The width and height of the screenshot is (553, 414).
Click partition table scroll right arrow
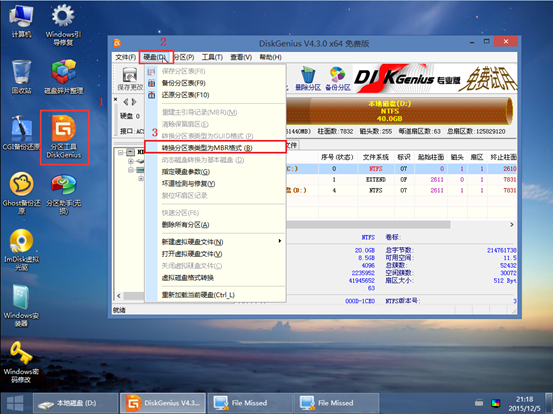[511, 225]
